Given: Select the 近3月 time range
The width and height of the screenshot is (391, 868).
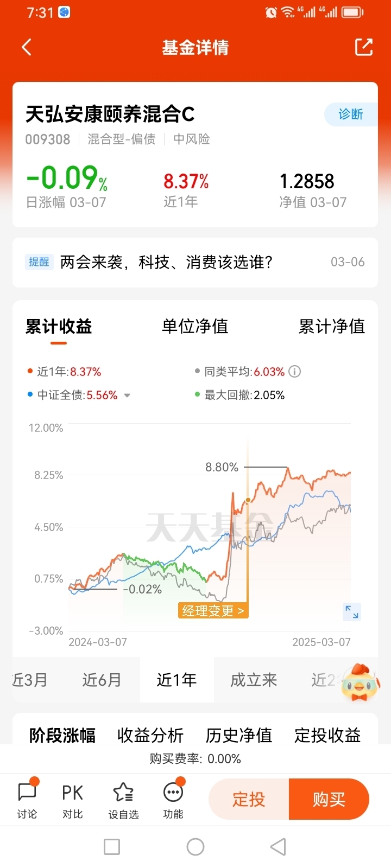Looking at the screenshot, I should pyautogui.click(x=30, y=680).
